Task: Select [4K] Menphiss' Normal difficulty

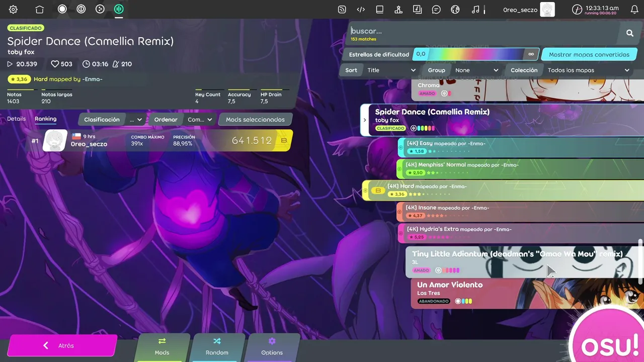Action: (x=521, y=169)
